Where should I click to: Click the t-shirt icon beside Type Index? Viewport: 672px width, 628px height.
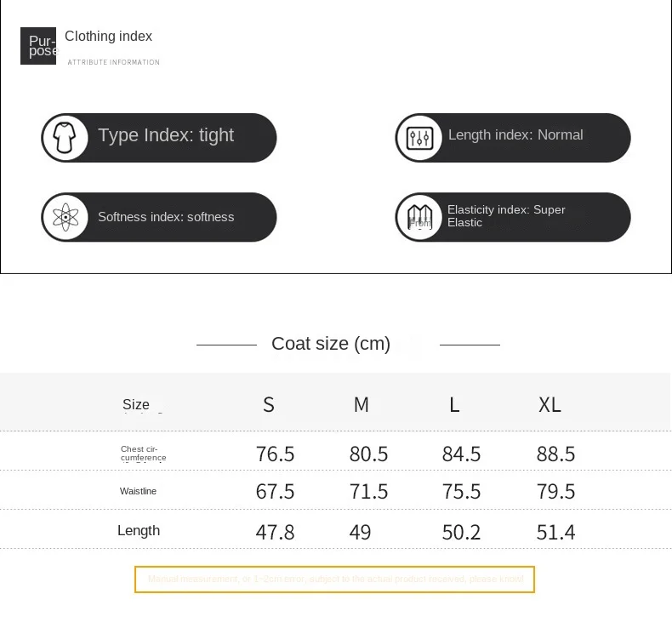coord(65,138)
